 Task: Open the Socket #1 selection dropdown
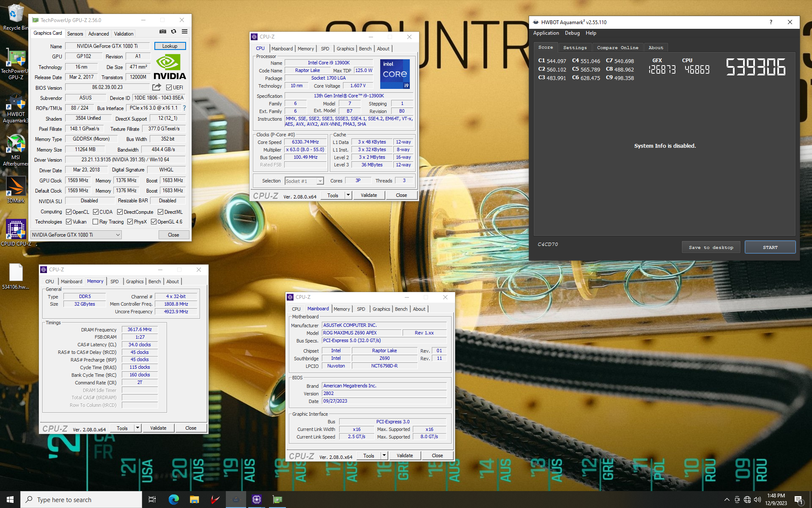point(304,181)
